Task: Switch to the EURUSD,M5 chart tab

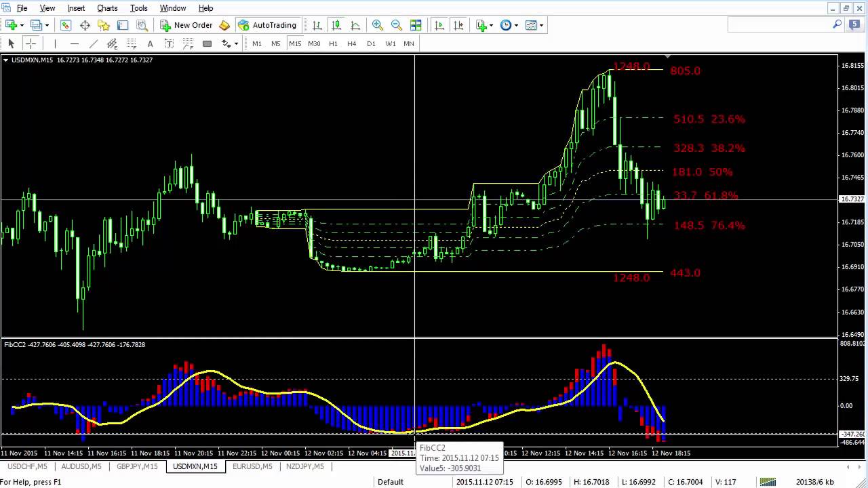Action: click(252, 466)
